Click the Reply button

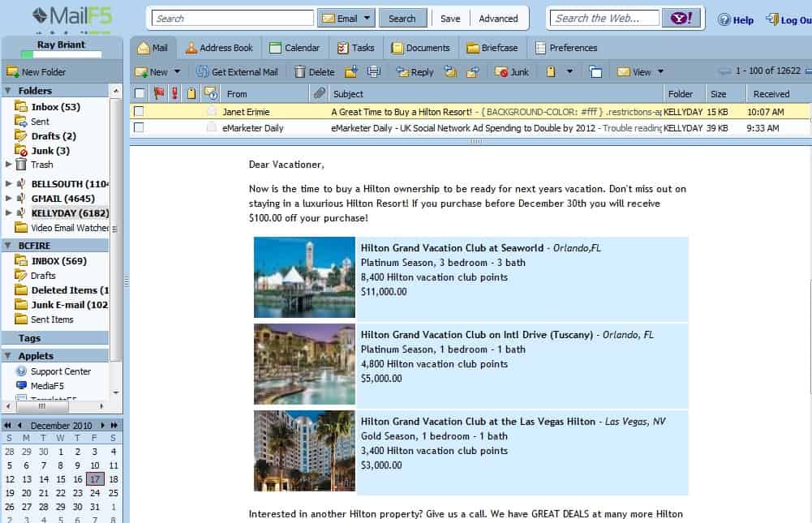(x=415, y=72)
